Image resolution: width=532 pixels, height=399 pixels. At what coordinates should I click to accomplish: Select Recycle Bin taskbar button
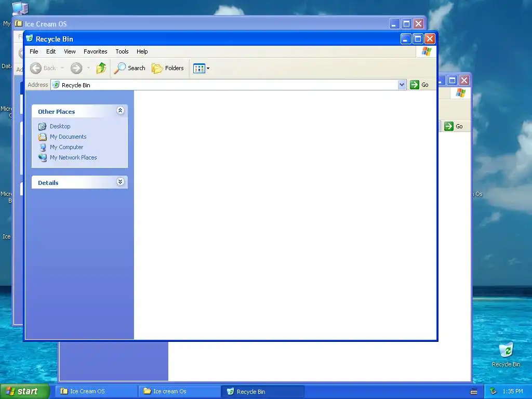tap(262, 392)
